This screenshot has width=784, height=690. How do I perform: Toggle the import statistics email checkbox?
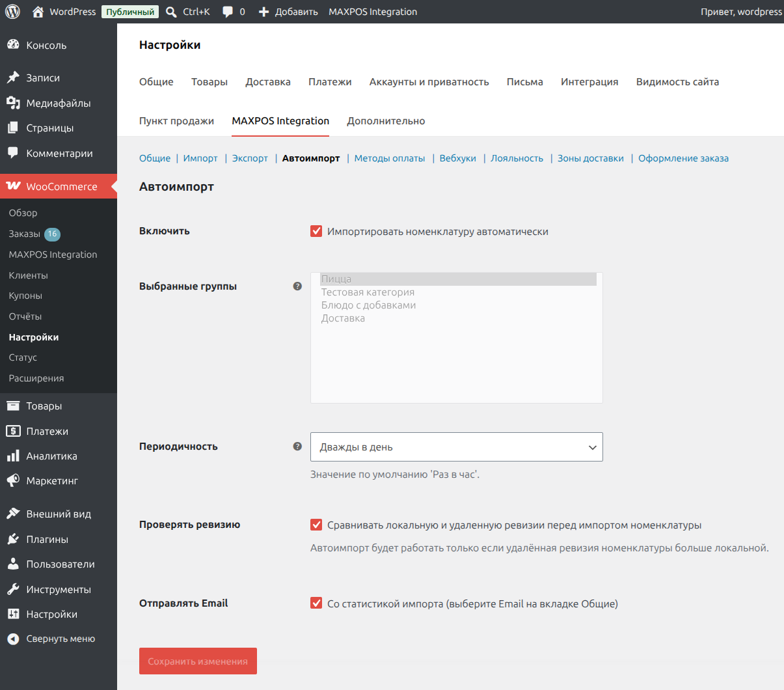click(316, 603)
